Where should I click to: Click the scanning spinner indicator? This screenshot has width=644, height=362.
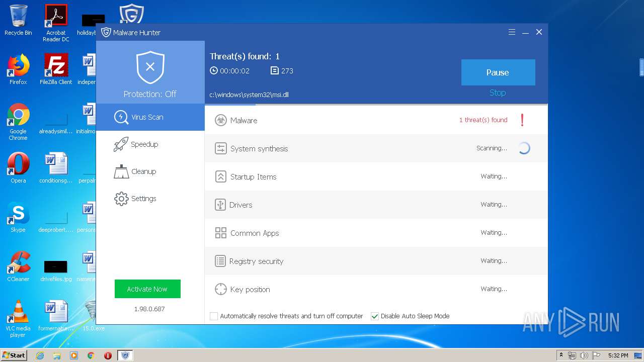[524, 148]
